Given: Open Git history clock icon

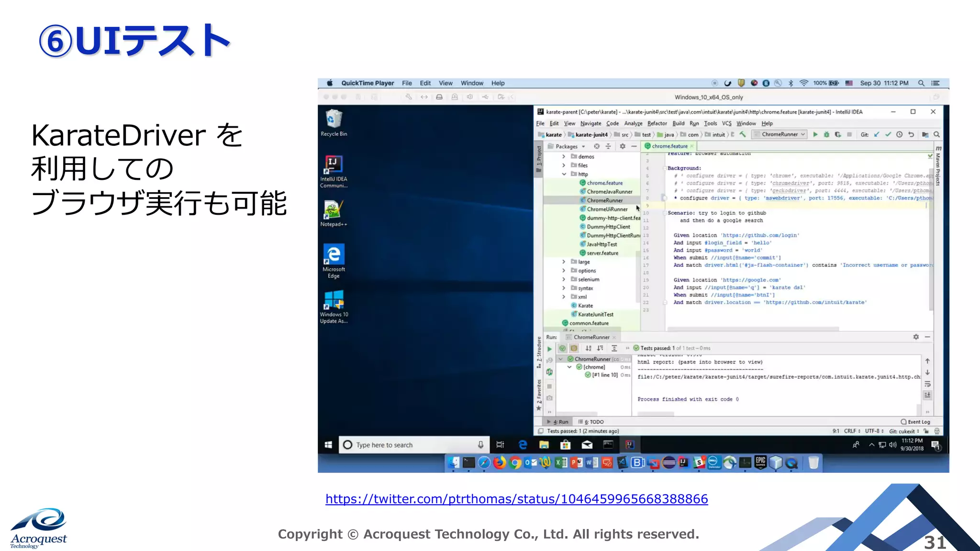Looking at the screenshot, I should point(900,134).
